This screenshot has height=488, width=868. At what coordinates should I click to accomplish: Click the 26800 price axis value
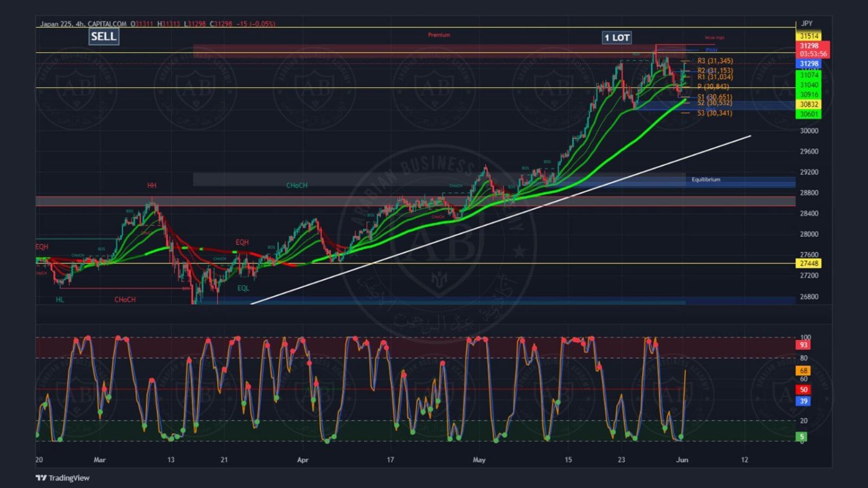809,297
